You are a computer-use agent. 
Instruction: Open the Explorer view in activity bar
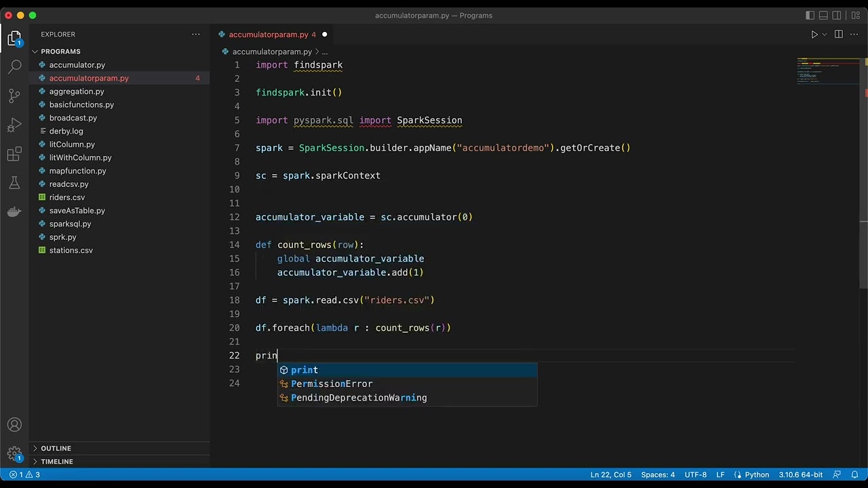click(15, 39)
